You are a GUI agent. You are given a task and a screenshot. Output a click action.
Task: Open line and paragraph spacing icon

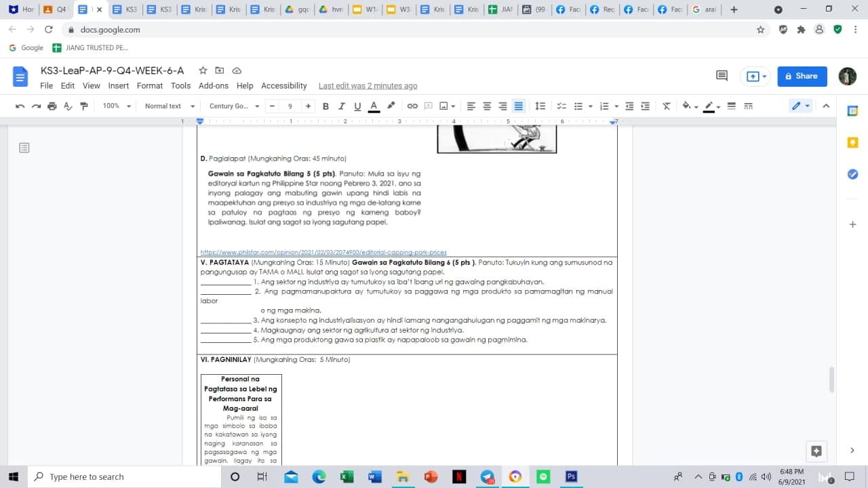click(x=540, y=106)
